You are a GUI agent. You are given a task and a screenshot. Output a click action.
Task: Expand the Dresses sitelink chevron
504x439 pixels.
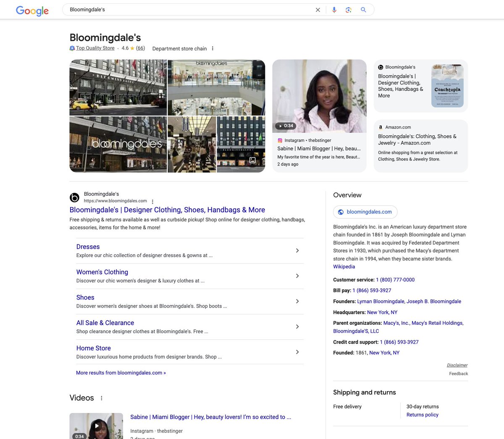(x=297, y=250)
